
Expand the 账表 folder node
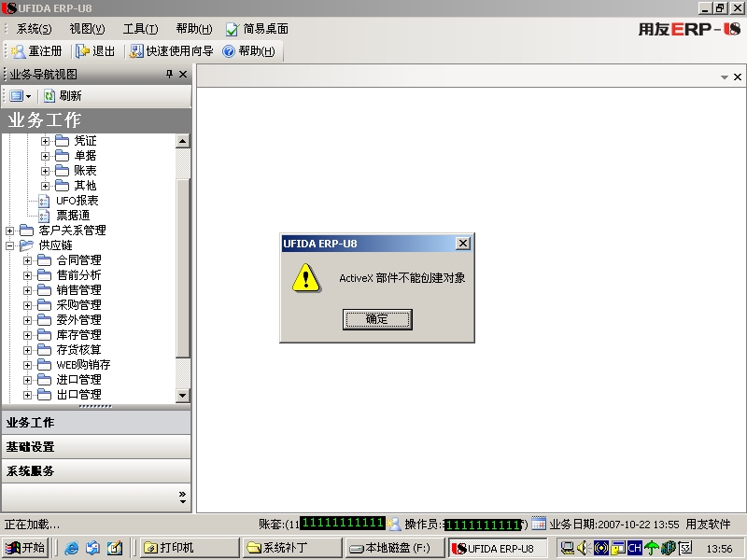[x=45, y=171]
